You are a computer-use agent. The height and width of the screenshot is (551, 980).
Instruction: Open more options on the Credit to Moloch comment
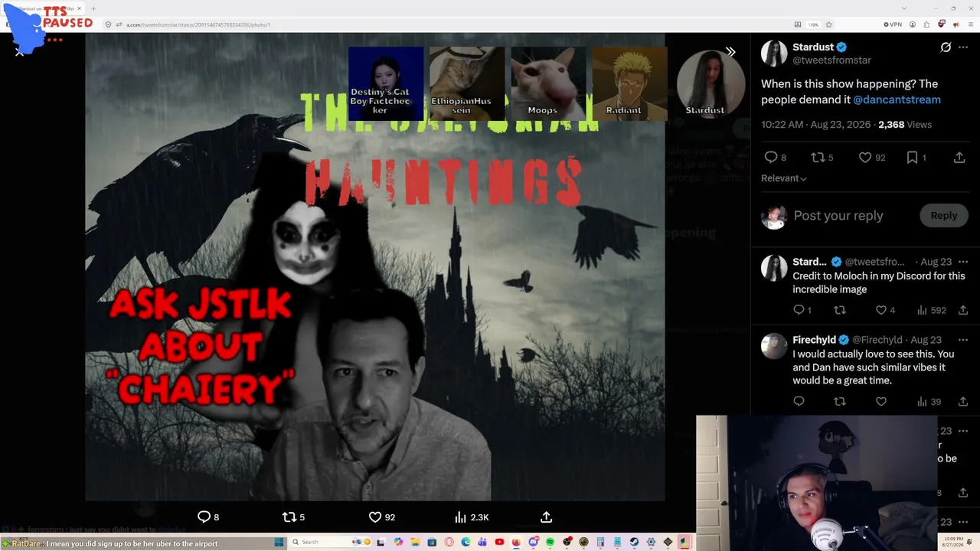[963, 262]
